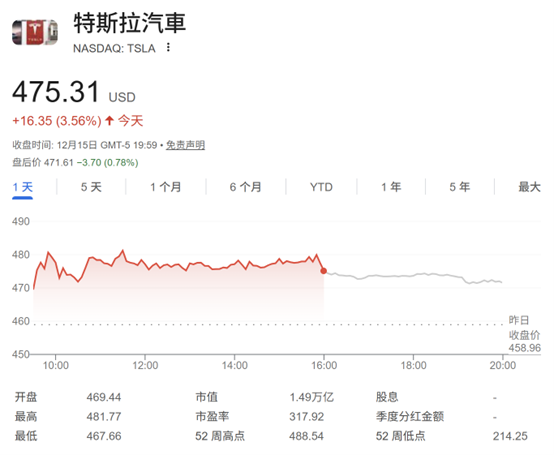Image resolution: width=554 pixels, height=455 pixels.
Task: Switch to the 1 个月 chart tab
Action: tap(166, 187)
